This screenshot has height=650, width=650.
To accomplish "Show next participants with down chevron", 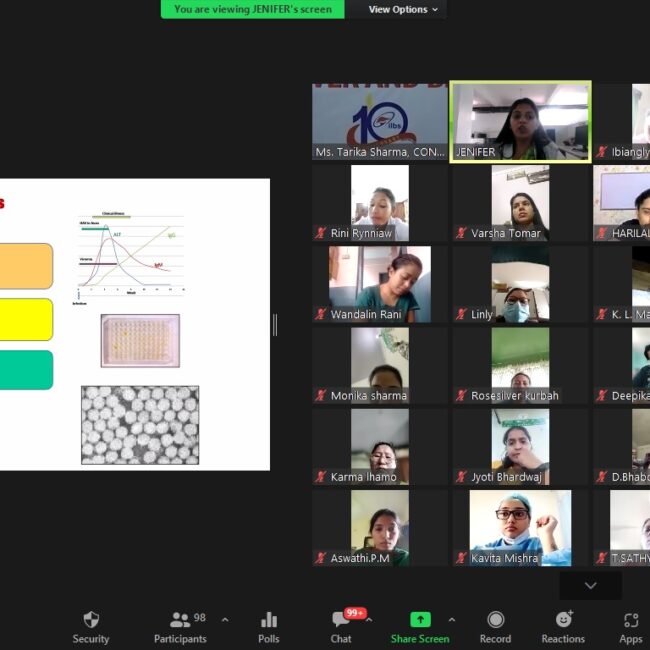I will click(590, 585).
